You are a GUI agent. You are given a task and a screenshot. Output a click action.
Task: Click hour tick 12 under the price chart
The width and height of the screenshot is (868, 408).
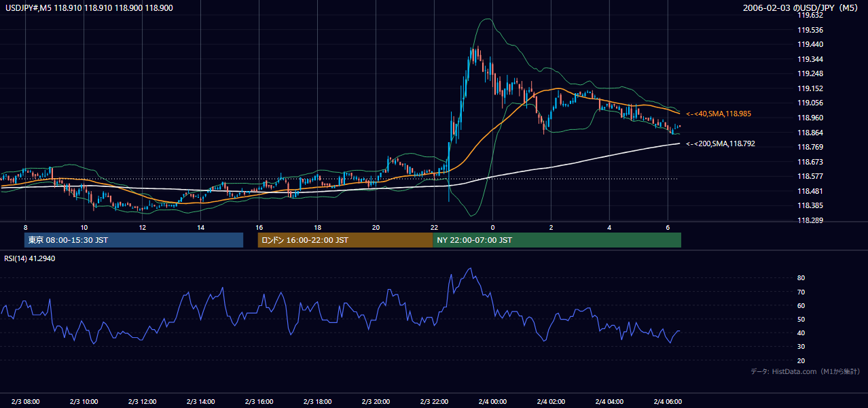pyautogui.click(x=142, y=227)
